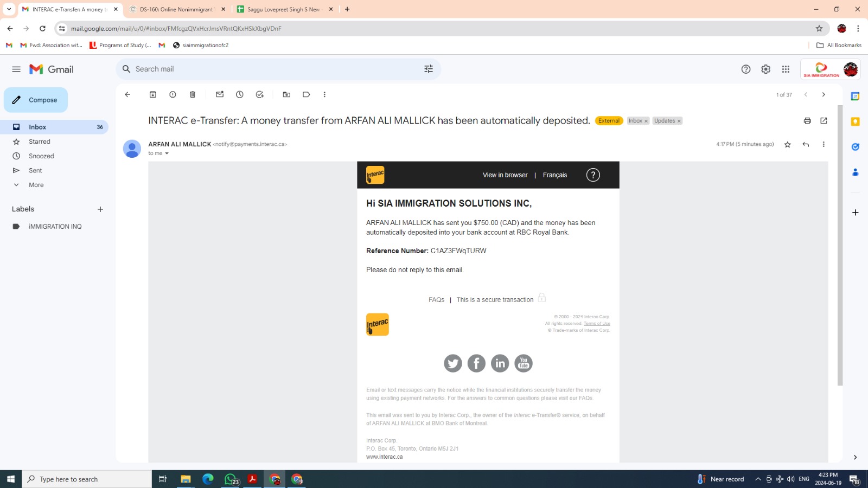
Task: Remove the Inbox label from the email
Action: (646, 121)
